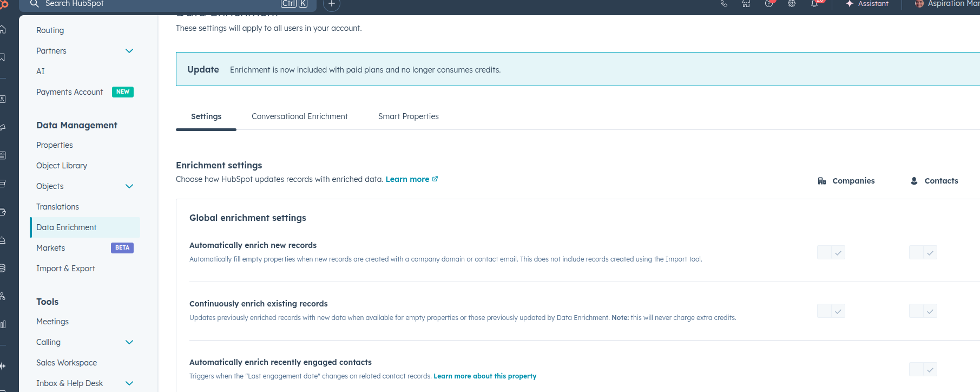This screenshot has width=980, height=392.
Task: Click 'Automatically enrich new records' title
Action: pos(253,245)
